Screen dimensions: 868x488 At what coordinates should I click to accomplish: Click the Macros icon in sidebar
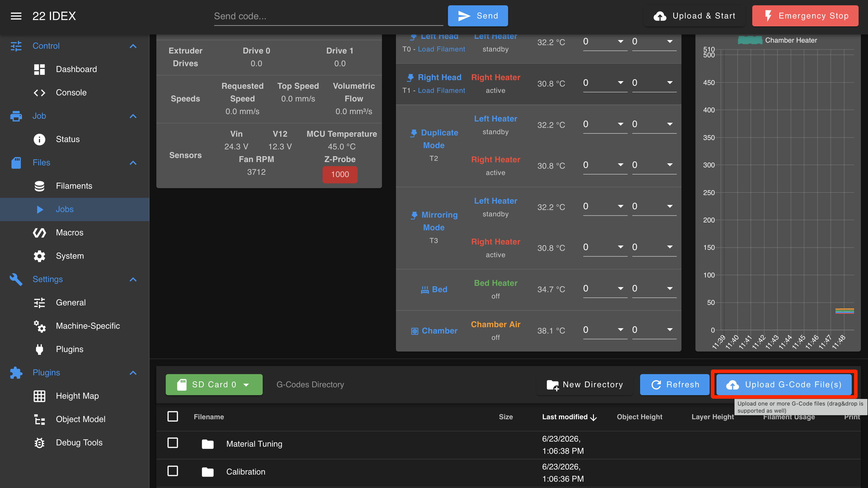coord(39,233)
